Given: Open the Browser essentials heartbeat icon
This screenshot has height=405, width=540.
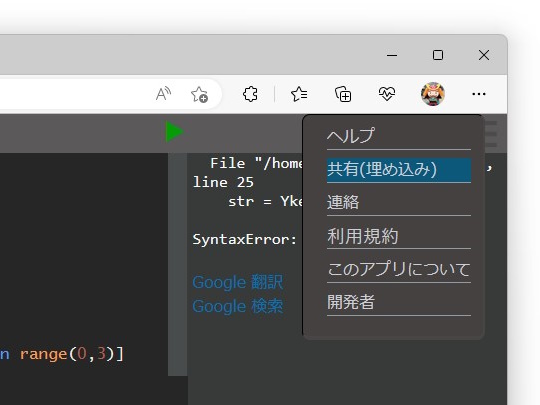Looking at the screenshot, I should click(x=387, y=94).
